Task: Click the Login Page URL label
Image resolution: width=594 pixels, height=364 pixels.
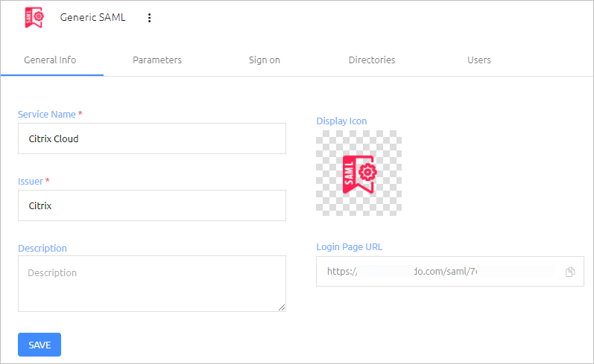Action: [x=350, y=246]
